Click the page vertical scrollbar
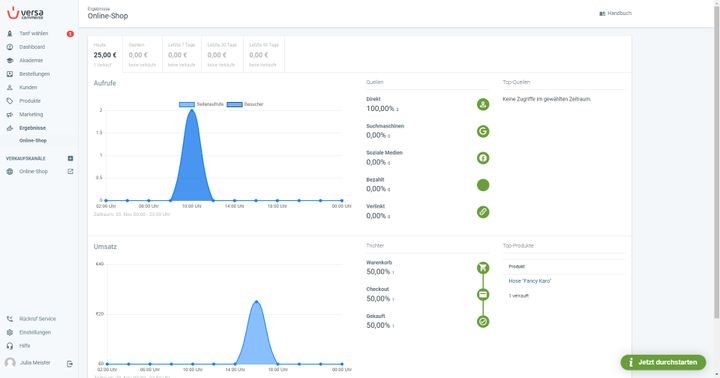This screenshot has width=720, height=378. pyautogui.click(x=716, y=161)
